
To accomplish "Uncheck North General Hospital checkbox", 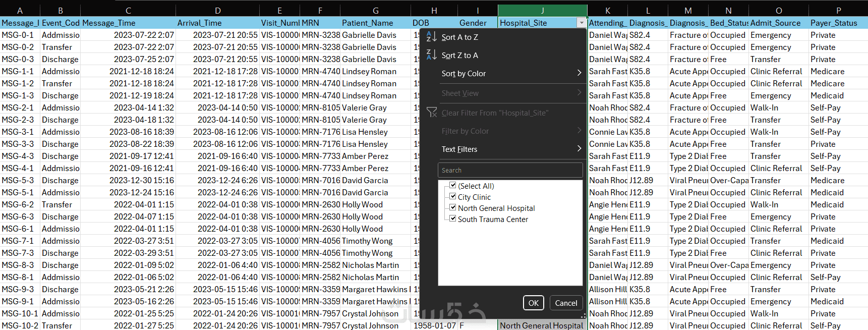I will (x=453, y=207).
